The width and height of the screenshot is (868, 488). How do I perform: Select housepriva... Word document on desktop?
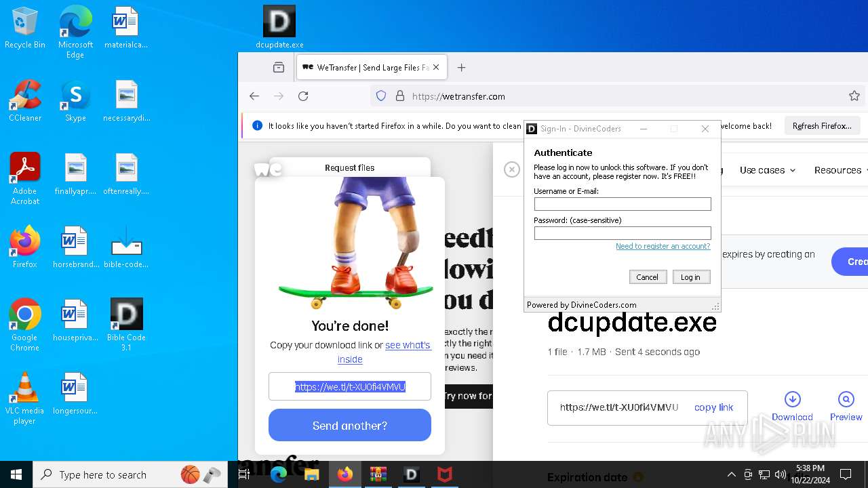(75, 321)
